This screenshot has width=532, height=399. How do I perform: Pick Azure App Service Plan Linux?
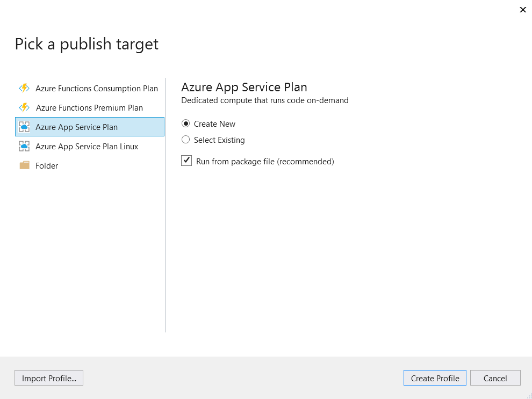click(x=90, y=146)
